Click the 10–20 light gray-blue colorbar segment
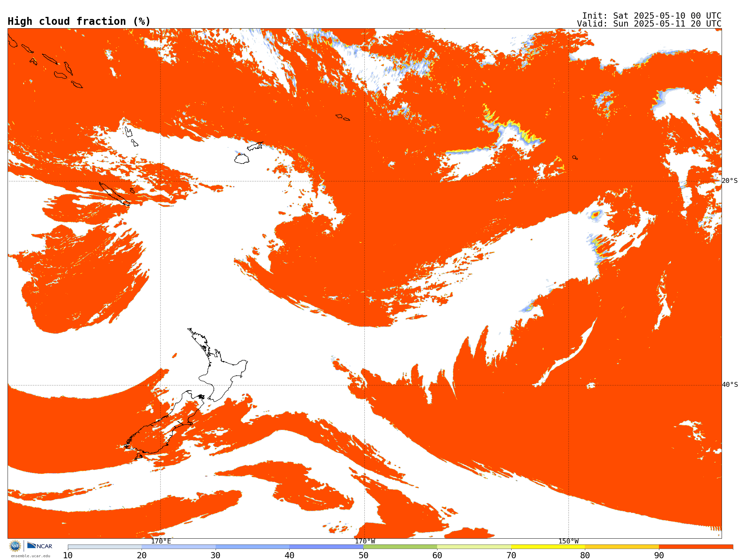 click(105, 547)
